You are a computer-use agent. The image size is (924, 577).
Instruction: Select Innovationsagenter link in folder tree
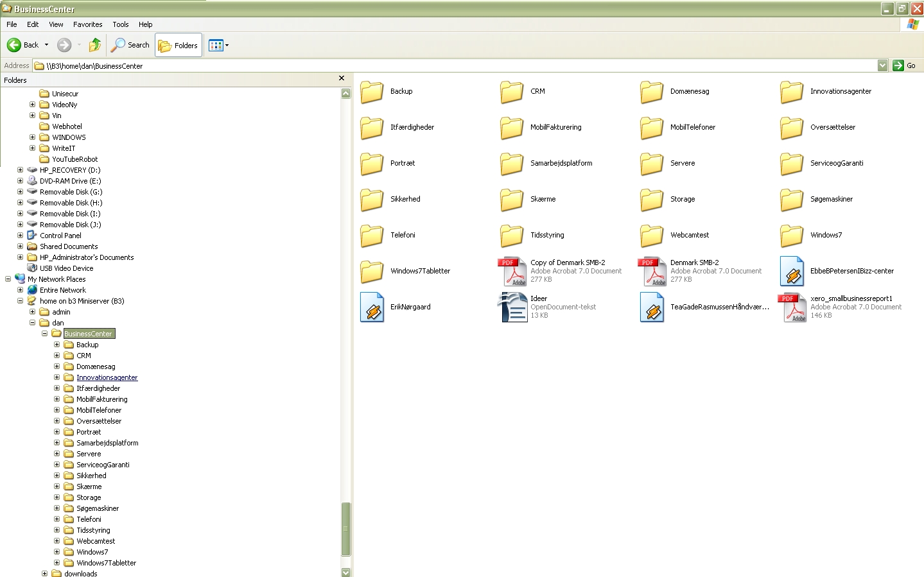[107, 377]
